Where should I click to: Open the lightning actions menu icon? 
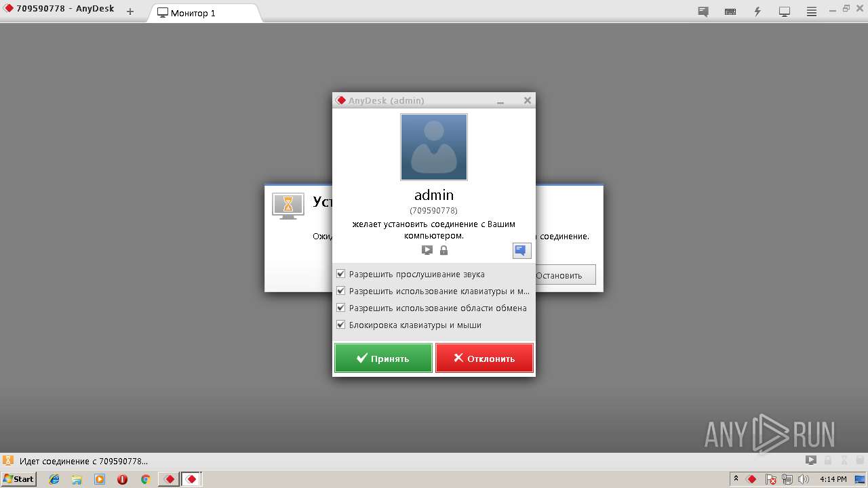coord(757,12)
